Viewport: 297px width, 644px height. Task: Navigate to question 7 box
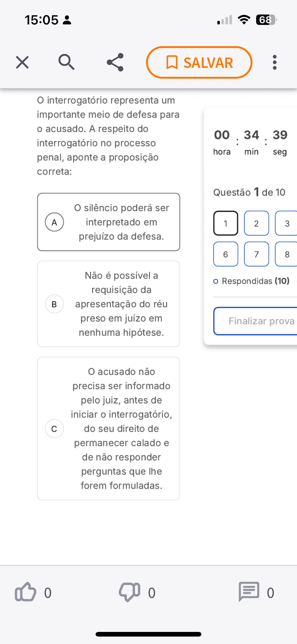256,254
